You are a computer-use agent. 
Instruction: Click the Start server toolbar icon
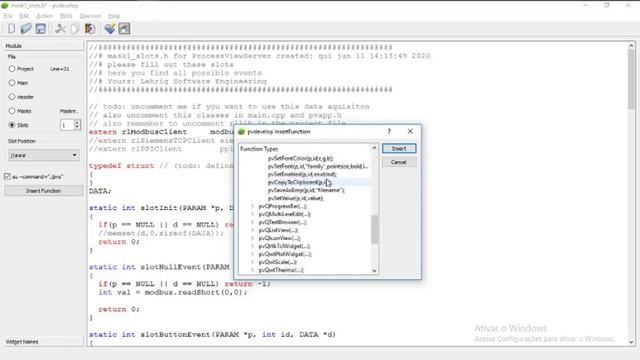click(124, 29)
